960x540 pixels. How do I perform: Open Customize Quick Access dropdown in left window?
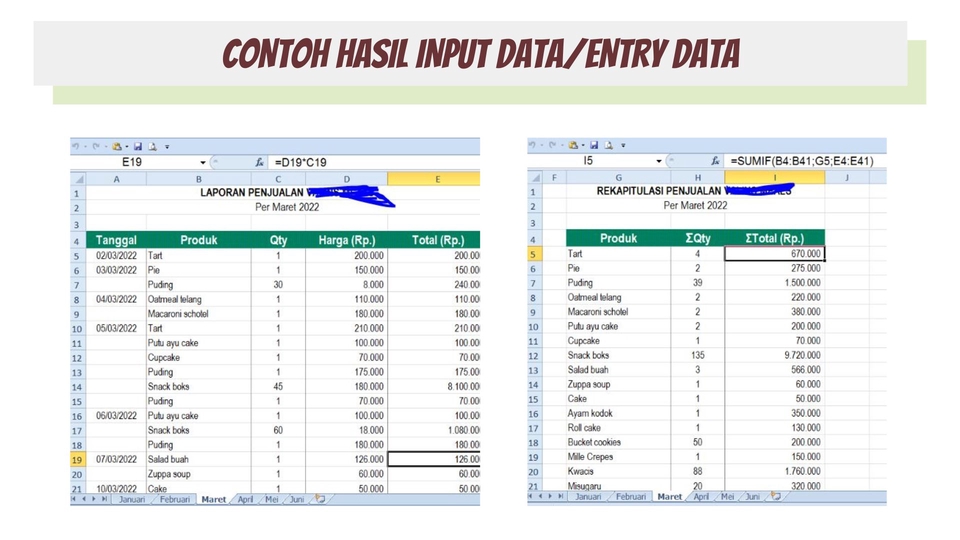tap(167, 147)
